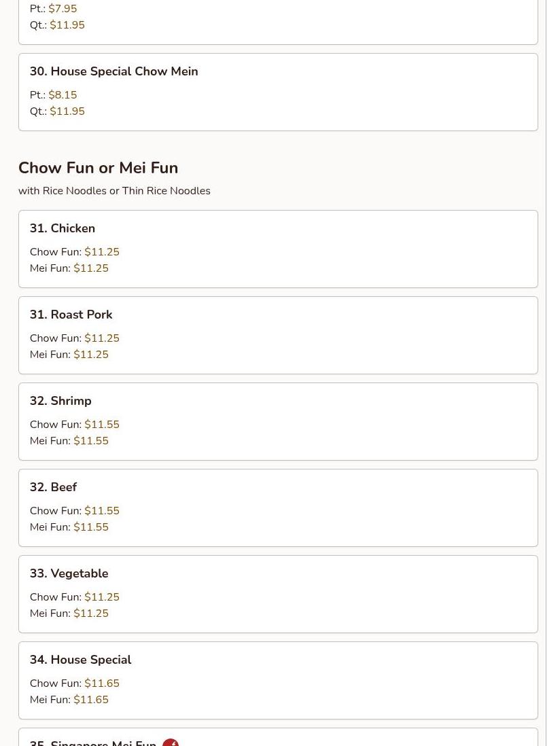This screenshot has width=560, height=746.
Task: Click the spicy chili icon beside Singapore Mei Fun
Action: pos(171,742)
